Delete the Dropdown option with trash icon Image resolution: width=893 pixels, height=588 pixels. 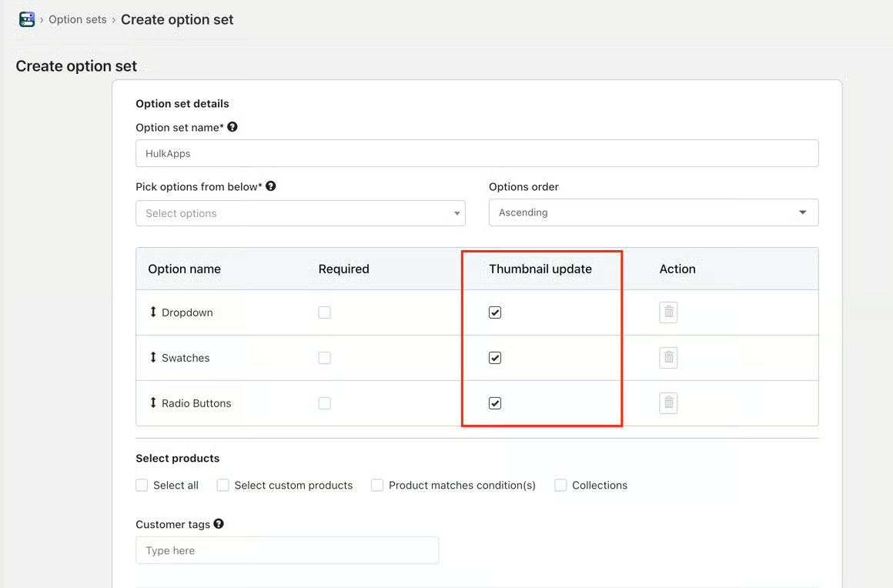pyautogui.click(x=669, y=312)
